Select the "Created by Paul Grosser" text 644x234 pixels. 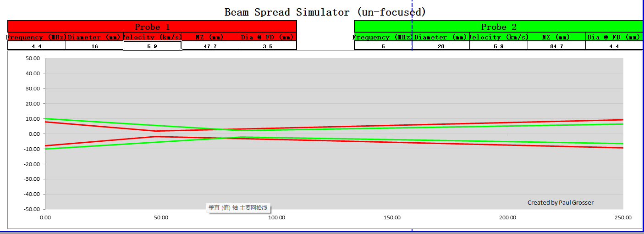pyautogui.click(x=560, y=202)
